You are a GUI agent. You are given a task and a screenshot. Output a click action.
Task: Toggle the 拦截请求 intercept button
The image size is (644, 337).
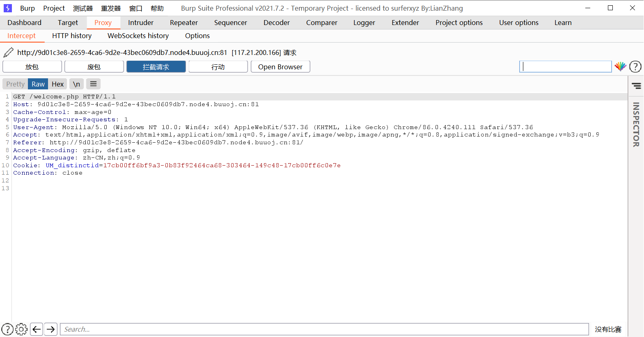tap(156, 67)
